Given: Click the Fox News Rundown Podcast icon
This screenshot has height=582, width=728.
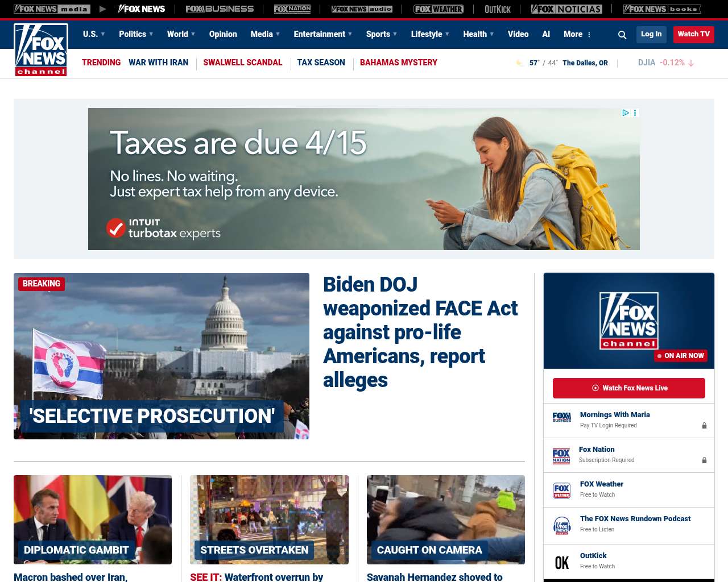Looking at the screenshot, I should [x=561, y=526].
